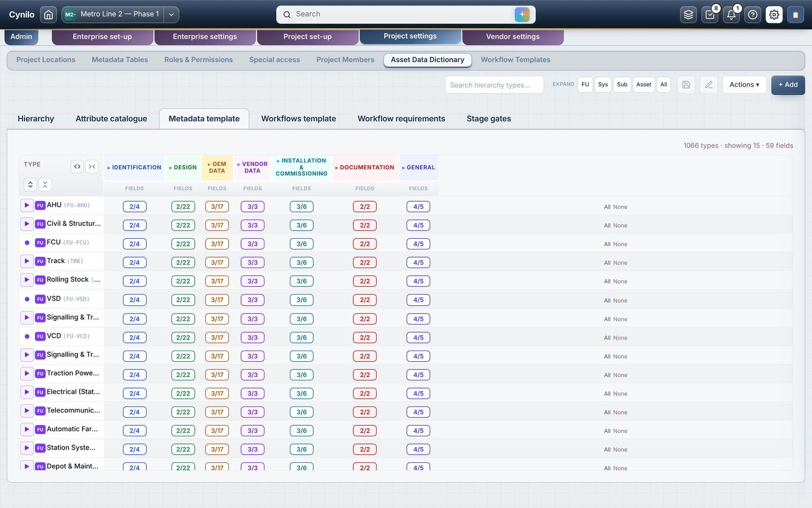The height and width of the screenshot is (508, 812).
Task: Click the Search hierarchy types field
Action: [494, 85]
